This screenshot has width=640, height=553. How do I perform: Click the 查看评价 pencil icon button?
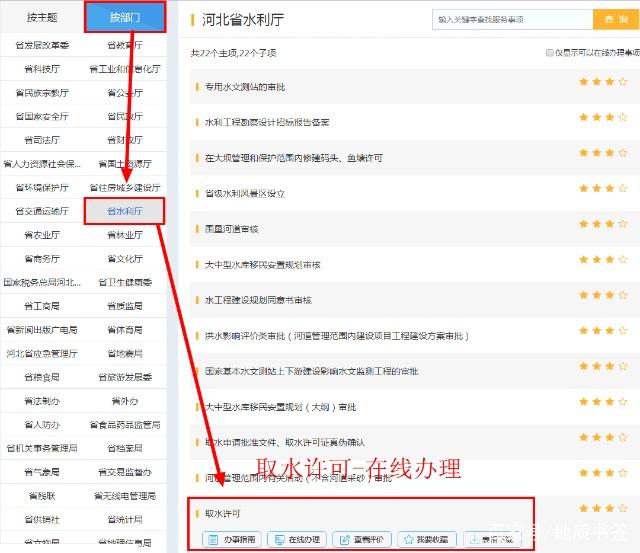pyautogui.click(x=362, y=539)
